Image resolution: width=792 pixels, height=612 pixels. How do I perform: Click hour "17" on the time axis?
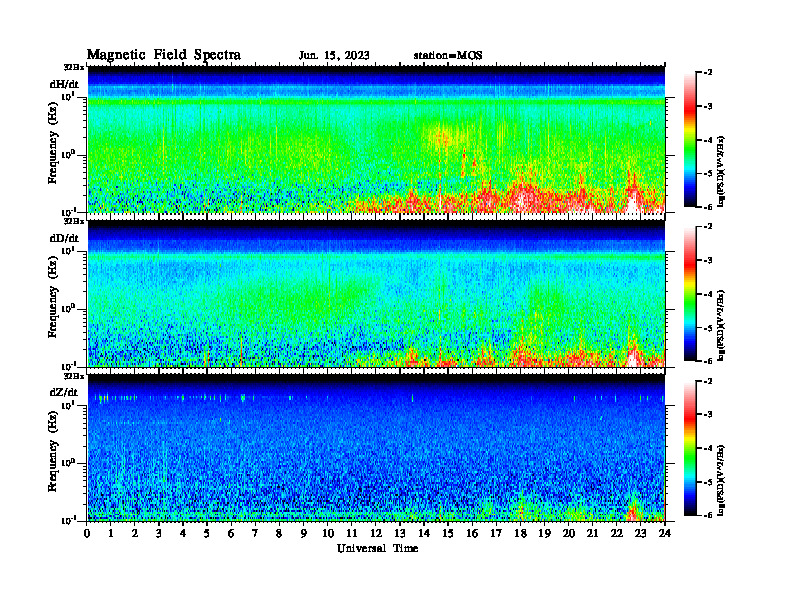point(496,533)
